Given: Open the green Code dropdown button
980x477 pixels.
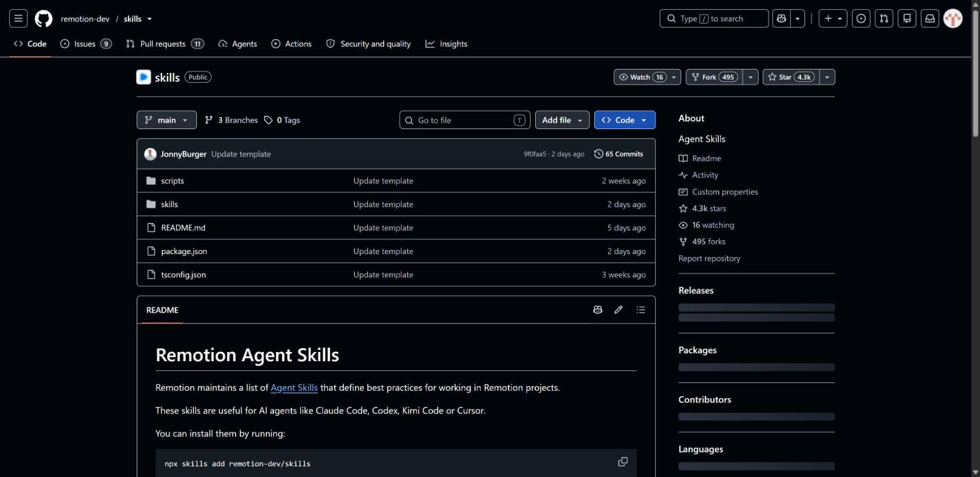Looking at the screenshot, I should click(x=625, y=120).
